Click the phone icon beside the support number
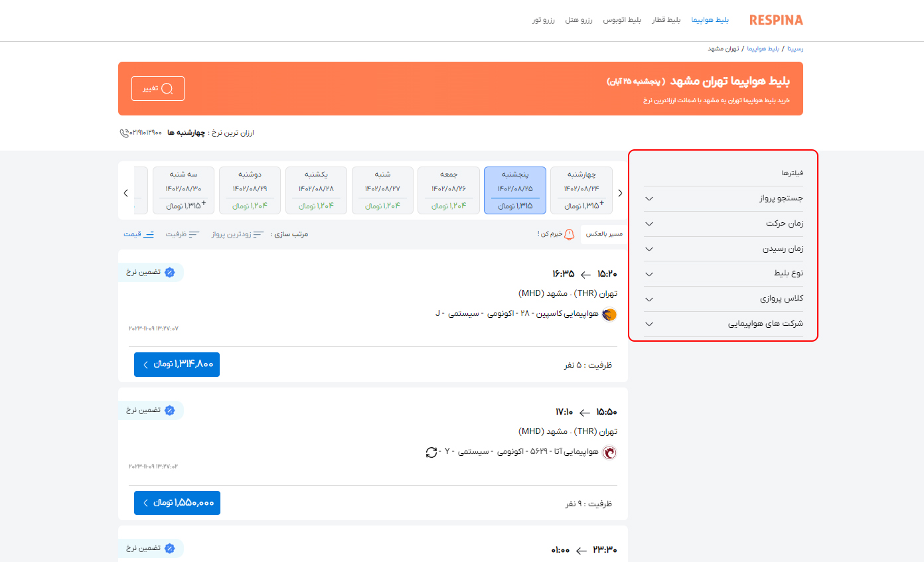 123,133
